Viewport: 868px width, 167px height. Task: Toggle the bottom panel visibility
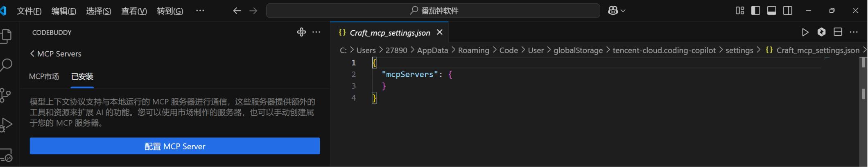(772, 11)
